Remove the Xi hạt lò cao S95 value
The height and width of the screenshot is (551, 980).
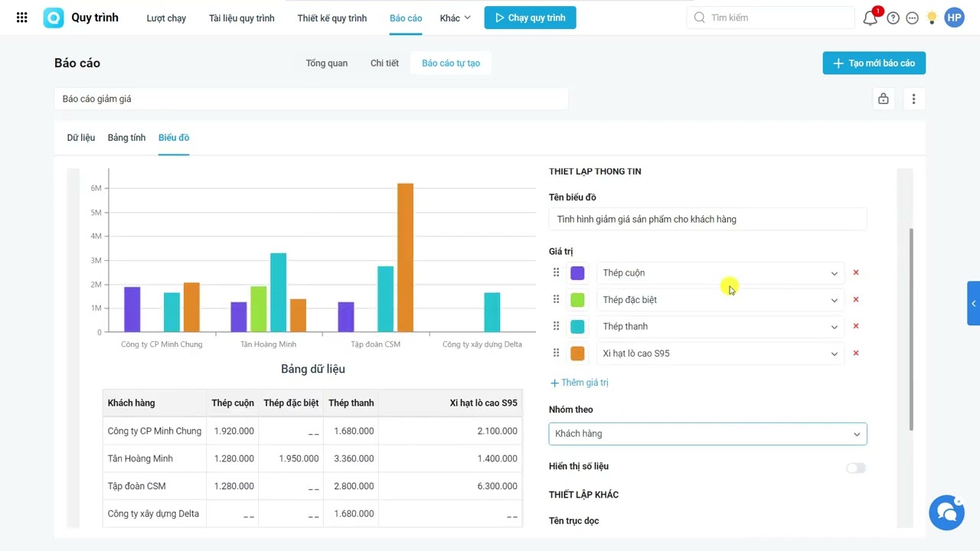click(856, 353)
